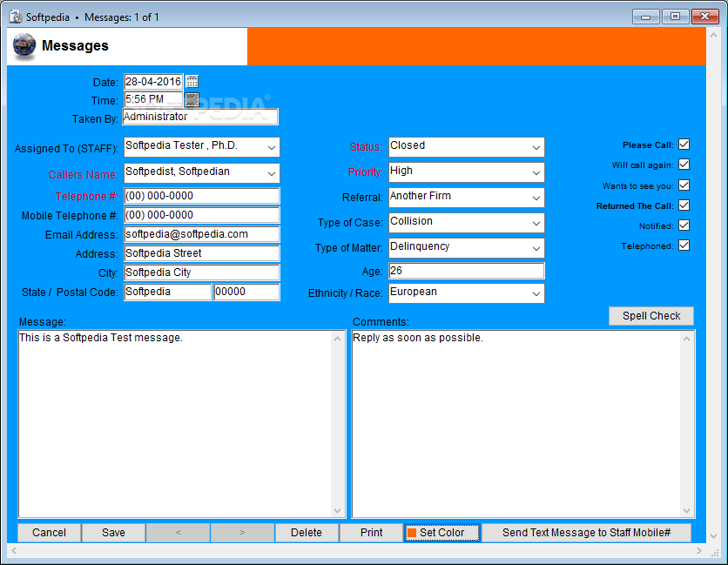Click the horizontal scrollbar left arrow
728x565 pixels.
tap(14, 550)
